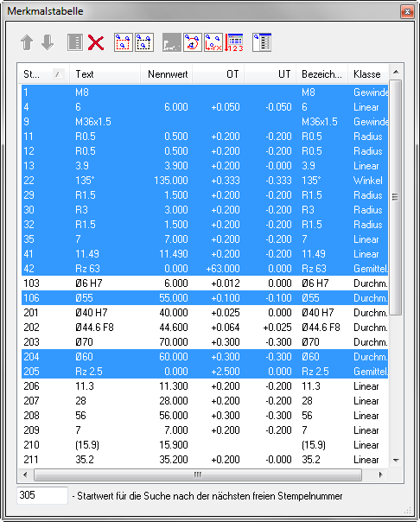Click the 55.000 Nennwert cell

[174, 297]
